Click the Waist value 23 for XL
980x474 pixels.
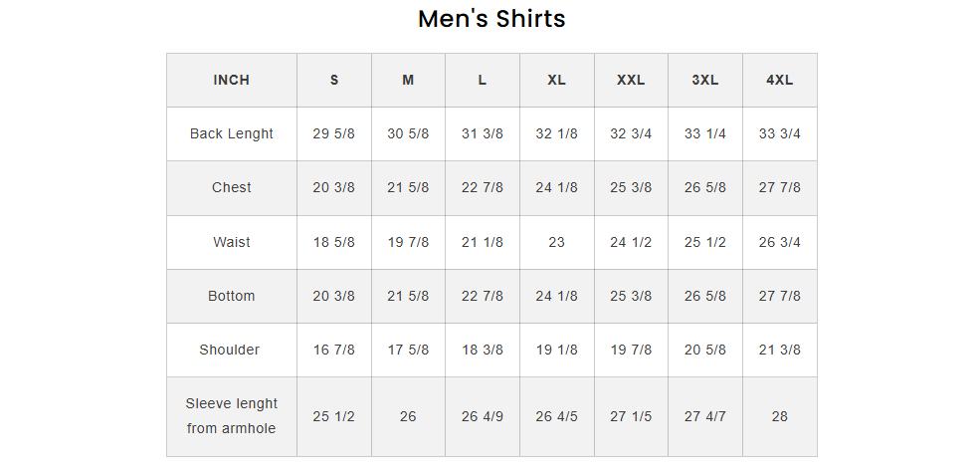click(556, 242)
